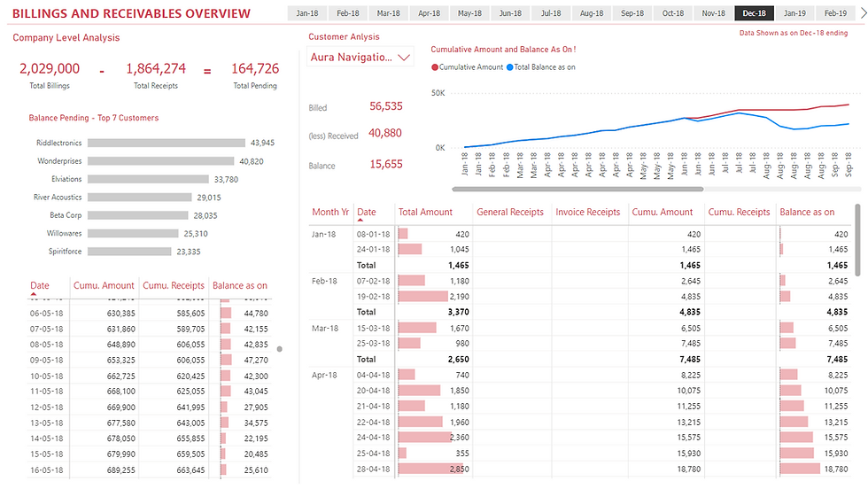
Task: Choose Feb-19 in the month slicer
Action: pyautogui.click(x=835, y=13)
